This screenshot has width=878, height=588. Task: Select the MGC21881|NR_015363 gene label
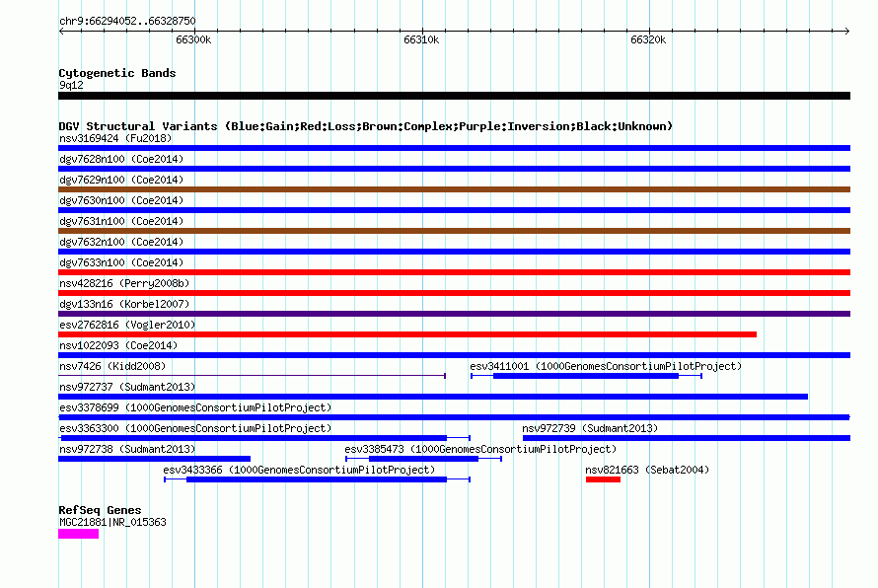112,523
